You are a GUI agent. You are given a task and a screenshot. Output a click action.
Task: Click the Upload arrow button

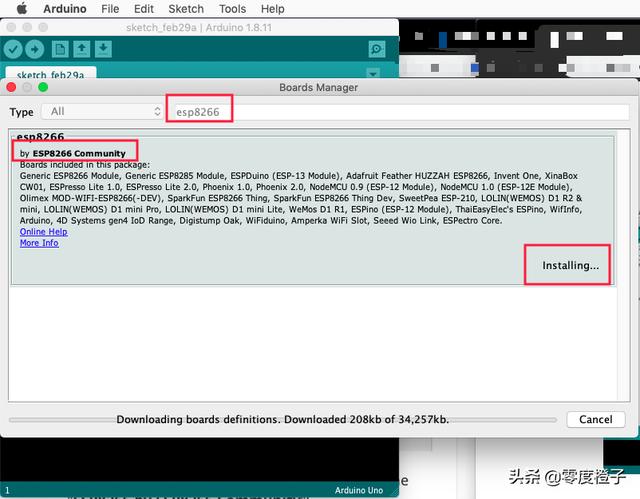35,49
